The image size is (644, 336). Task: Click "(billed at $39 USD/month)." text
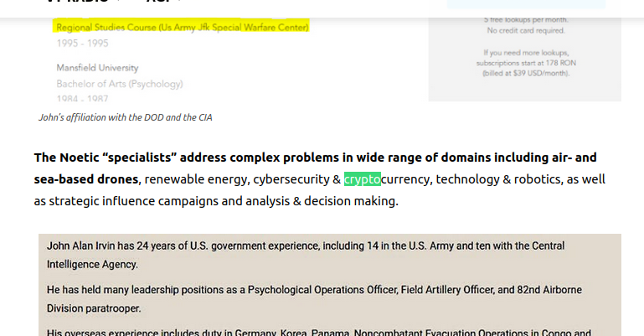click(526, 73)
